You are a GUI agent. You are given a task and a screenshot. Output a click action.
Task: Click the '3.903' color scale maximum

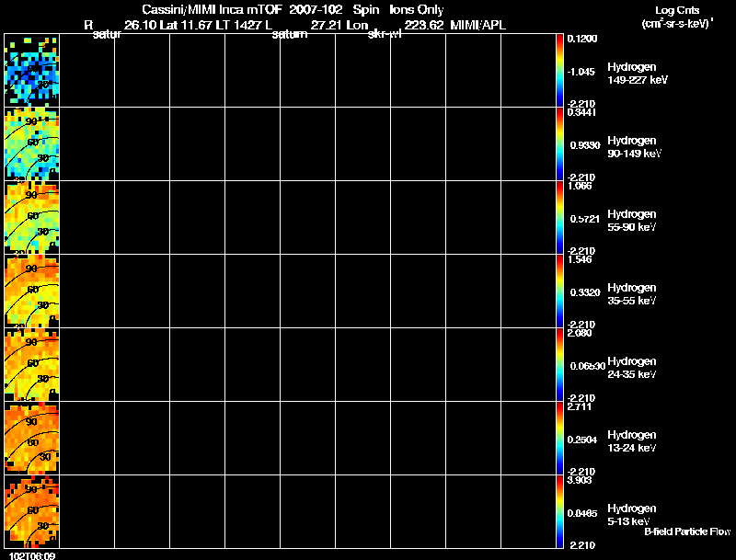[580, 480]
